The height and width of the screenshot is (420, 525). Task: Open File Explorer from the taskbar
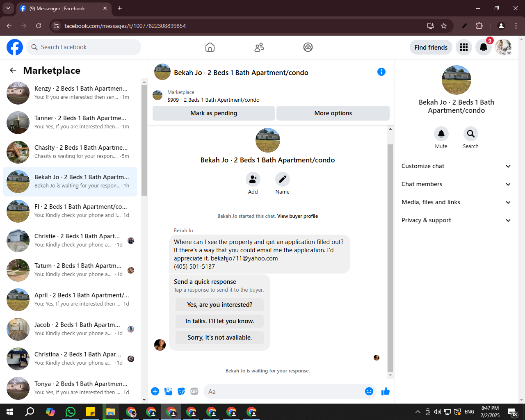[x=111, y=412]
